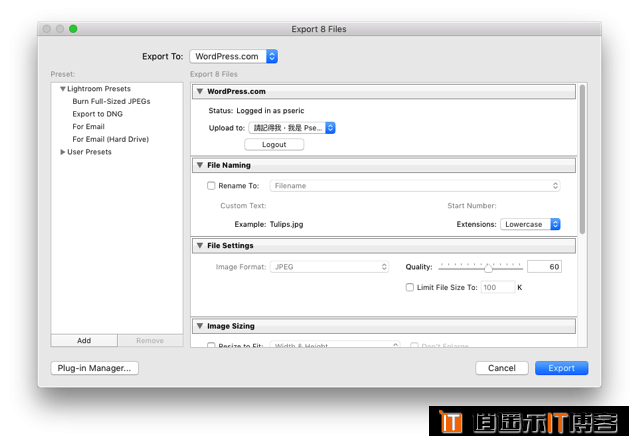Expand the User Presets group
The width and height of the screenshot is (639, 441).
[x=62, y=152]
